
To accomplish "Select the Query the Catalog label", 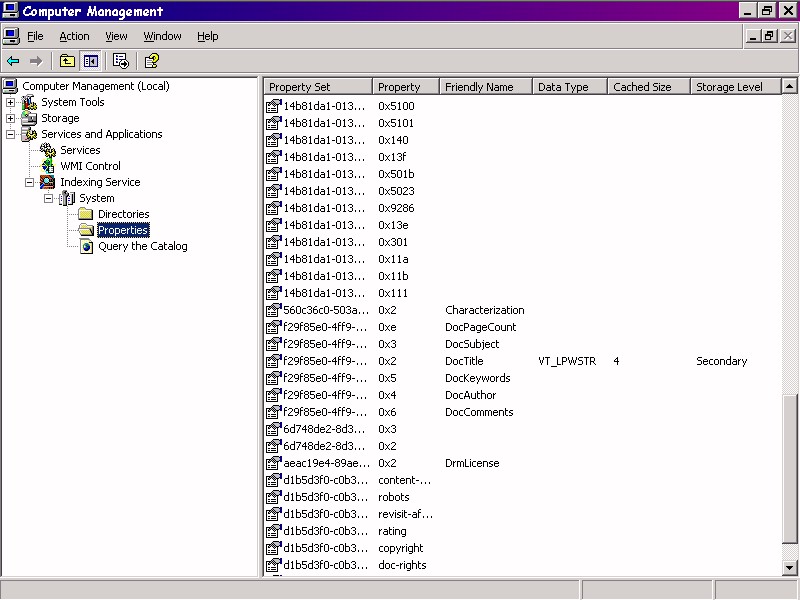I will pos(143,246).
